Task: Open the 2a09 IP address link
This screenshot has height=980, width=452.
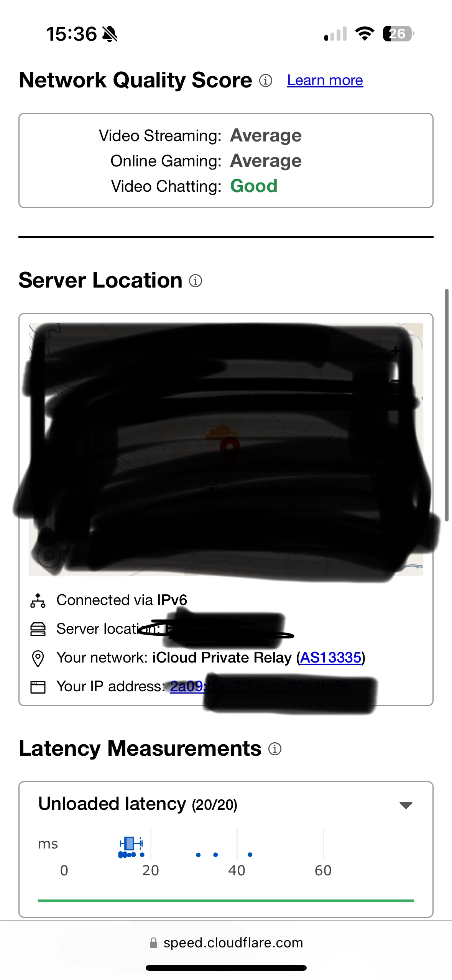Action: pos(187,686)
